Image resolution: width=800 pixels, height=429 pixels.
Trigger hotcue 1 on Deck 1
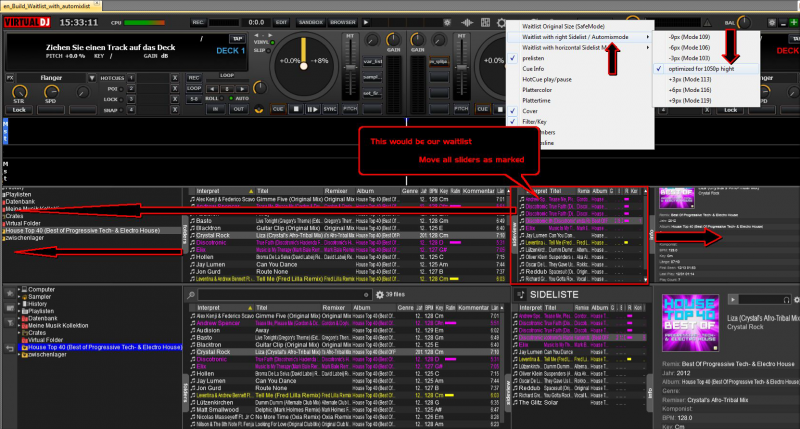coord(131,78)
